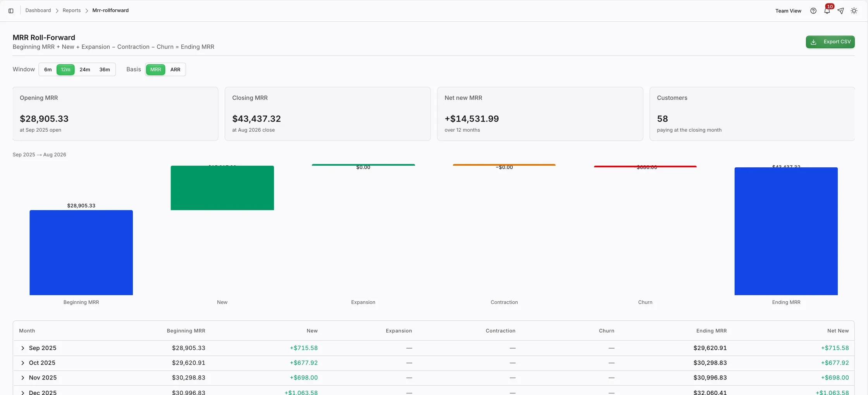The width and height of the screenshot is (868, 395).
Task: Open the Reports breadcrumb link
Action: (72, 10)
